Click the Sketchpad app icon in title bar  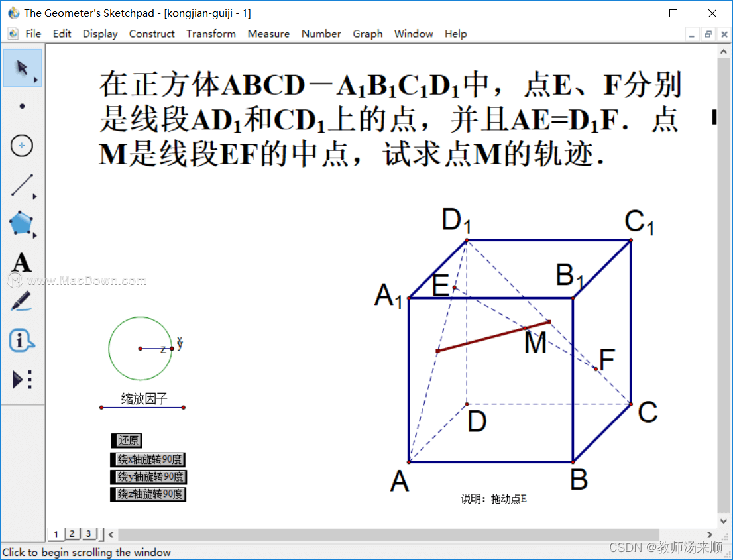13,13
